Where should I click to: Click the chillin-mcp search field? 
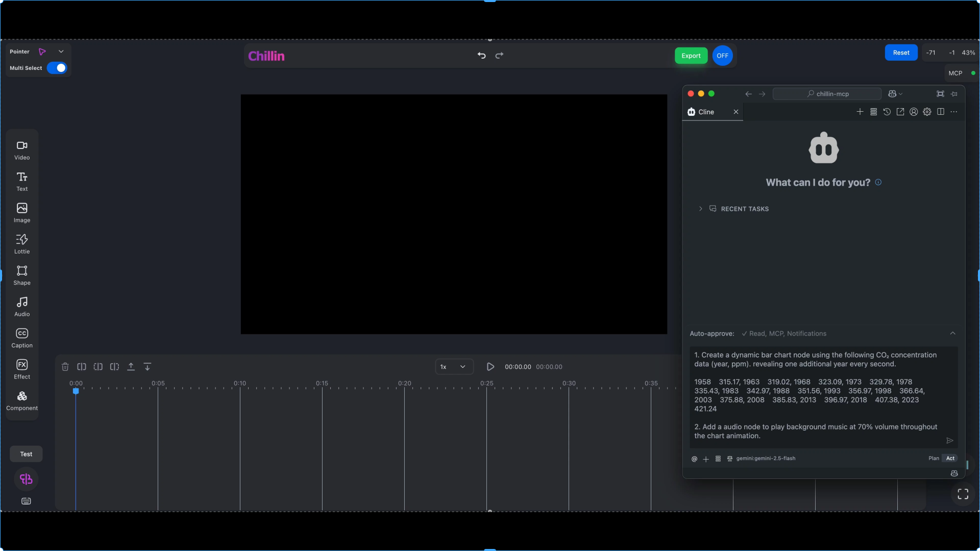827,94
